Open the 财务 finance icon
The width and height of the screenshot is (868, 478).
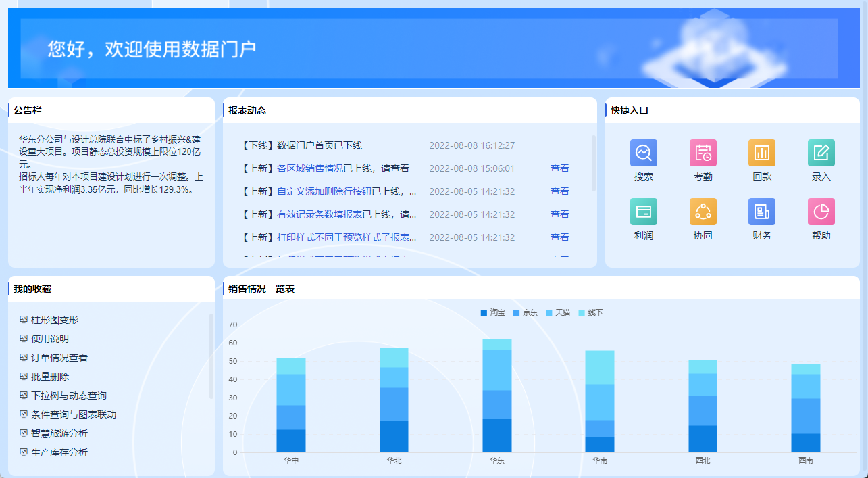click(761, 212)
